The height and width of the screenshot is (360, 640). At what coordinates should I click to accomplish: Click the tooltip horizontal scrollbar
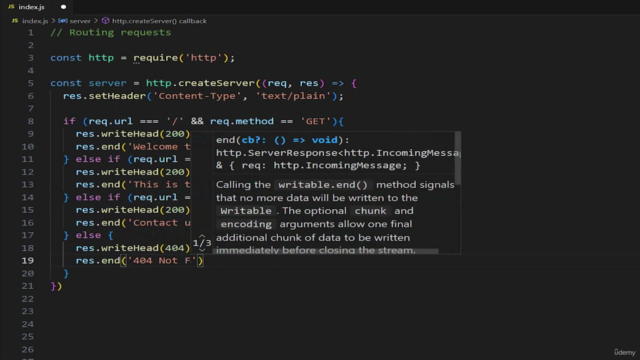[327, 251]
